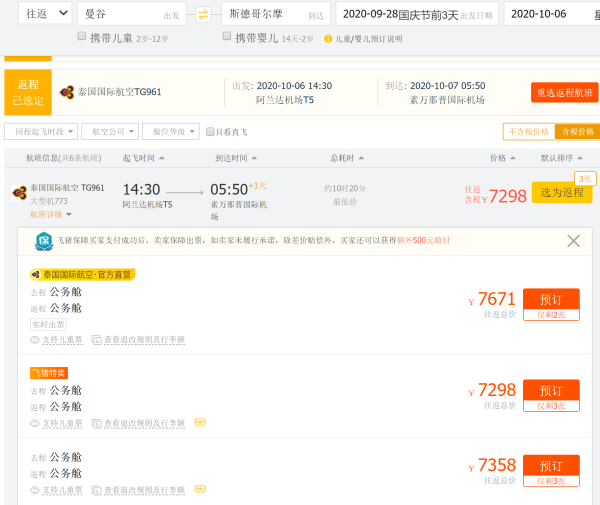Viewport: 600px width, 505px height.
Task: Click 返程已选定 orange label
Action: click(28, 92)
